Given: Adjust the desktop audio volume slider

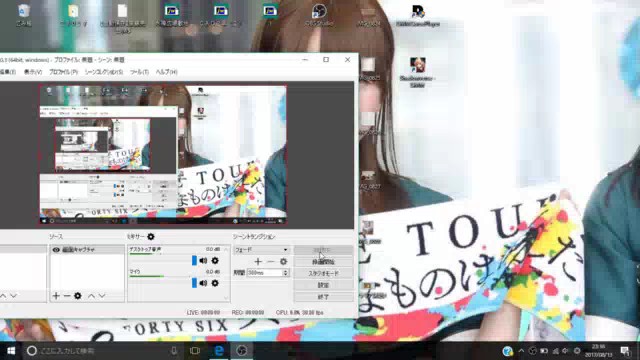Looking at the screenshot, I should pyautogui.click(x=162, y=261).
